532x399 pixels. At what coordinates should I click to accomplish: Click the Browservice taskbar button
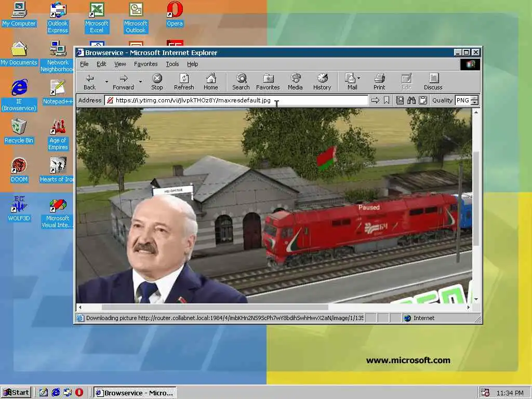click(x=135, y=393)
